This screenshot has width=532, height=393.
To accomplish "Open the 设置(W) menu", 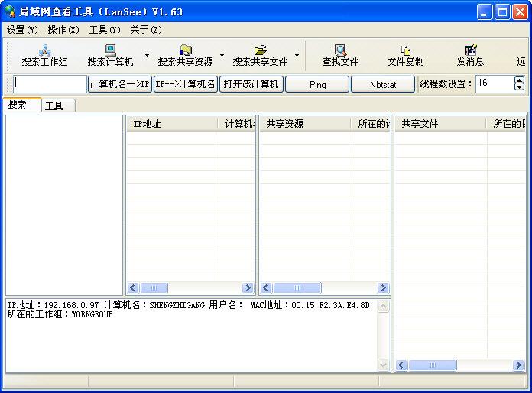I will coord(22,30).
